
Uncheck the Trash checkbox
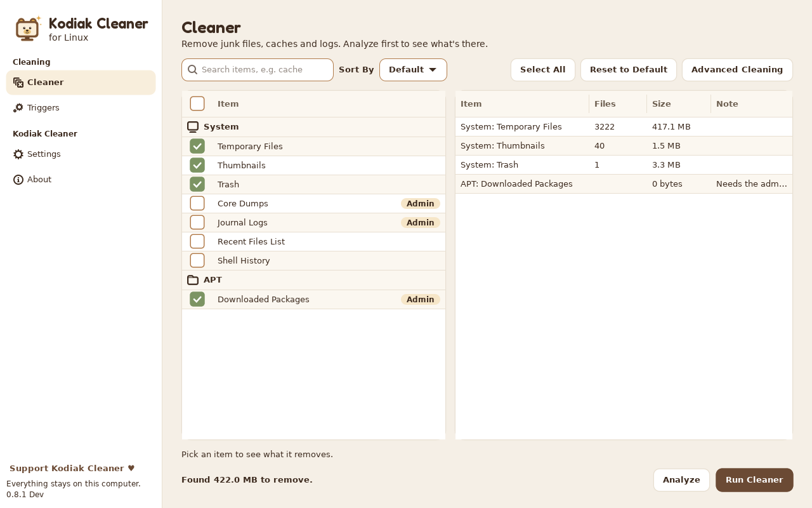[197, 184]
